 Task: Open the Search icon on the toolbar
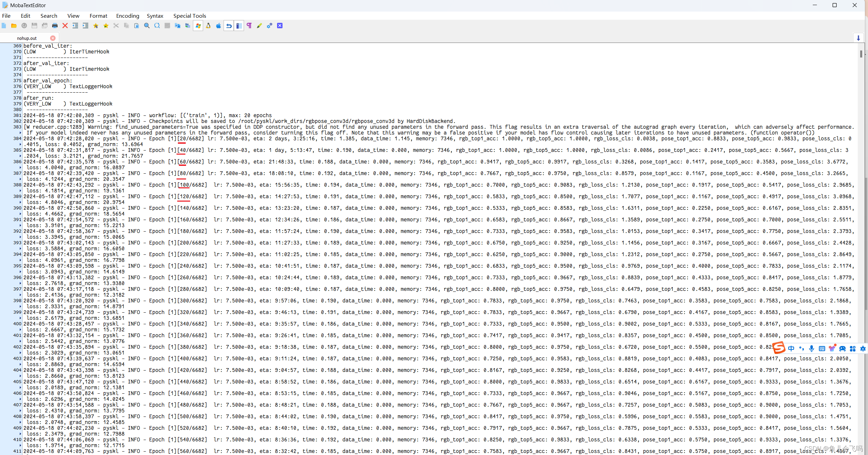tap(147, 26)
